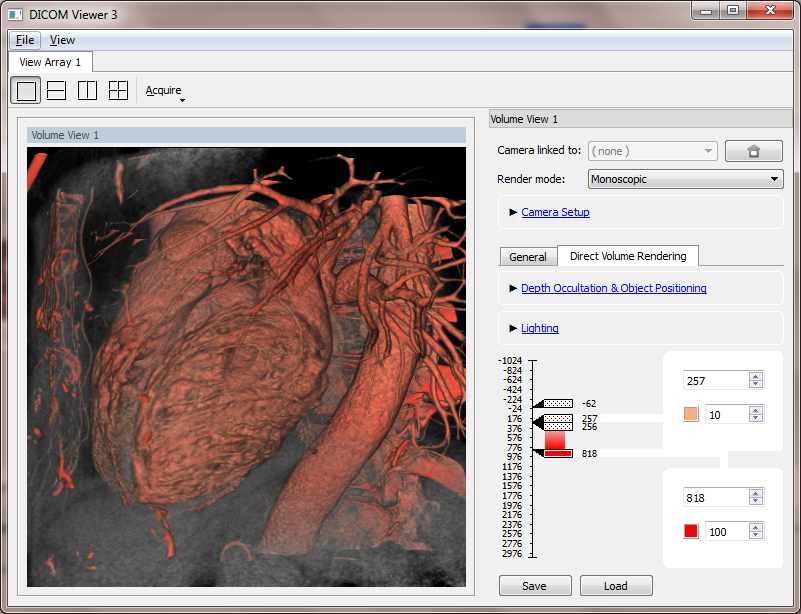The width and height of the screenshot is (801, 614).
Task: Open the Acquire dropdown menu
Action: 165,91
